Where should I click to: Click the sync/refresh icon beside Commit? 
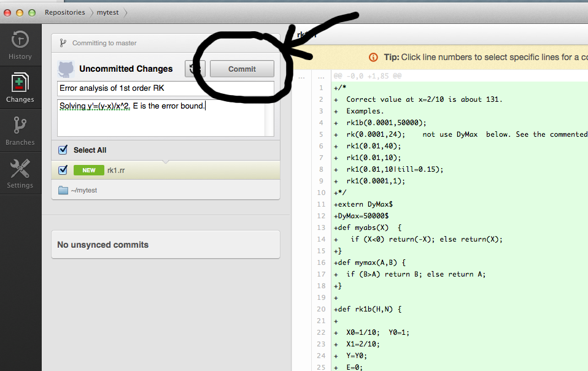point(195,69)
